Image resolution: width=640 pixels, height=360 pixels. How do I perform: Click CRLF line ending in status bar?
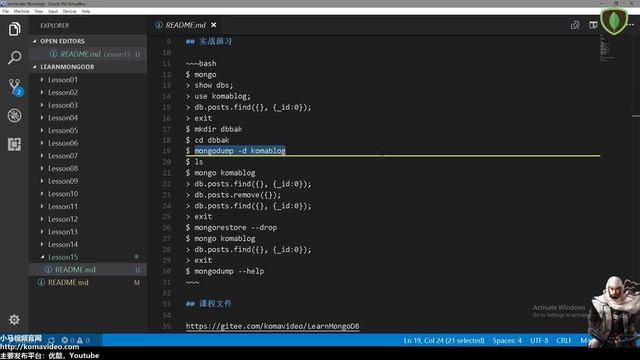(x=564, y=340)
